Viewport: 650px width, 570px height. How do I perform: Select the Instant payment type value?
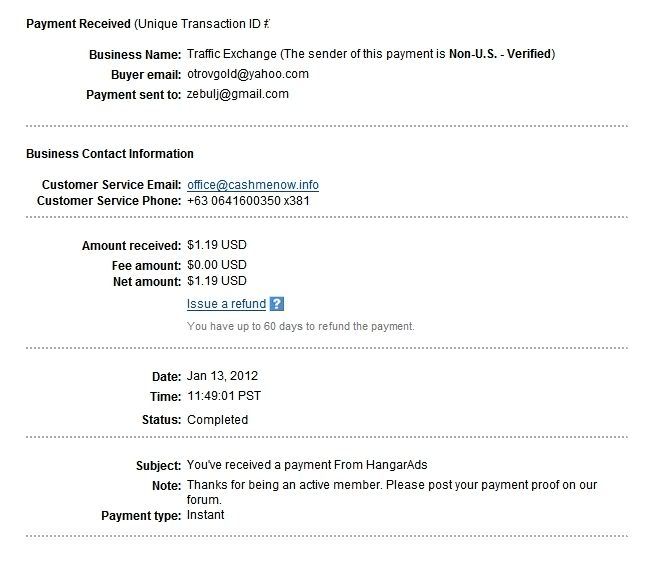[206, 515]
